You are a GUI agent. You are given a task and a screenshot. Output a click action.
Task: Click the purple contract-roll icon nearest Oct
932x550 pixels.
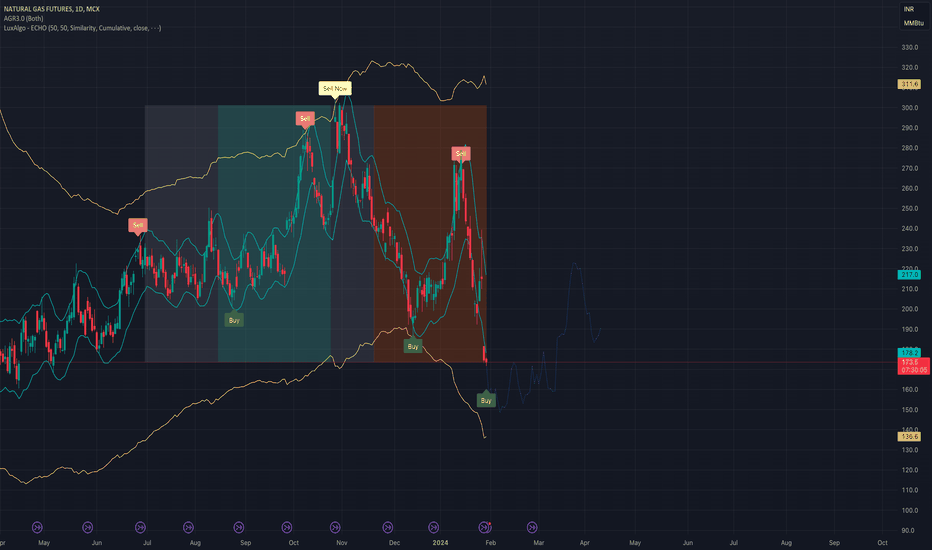coord(286,527)
